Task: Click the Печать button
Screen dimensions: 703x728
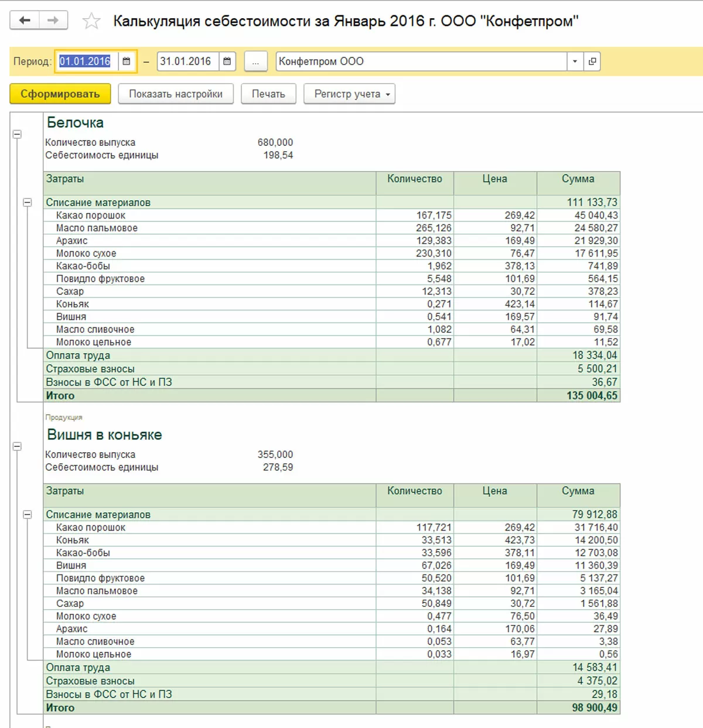Action: (268, 94)
